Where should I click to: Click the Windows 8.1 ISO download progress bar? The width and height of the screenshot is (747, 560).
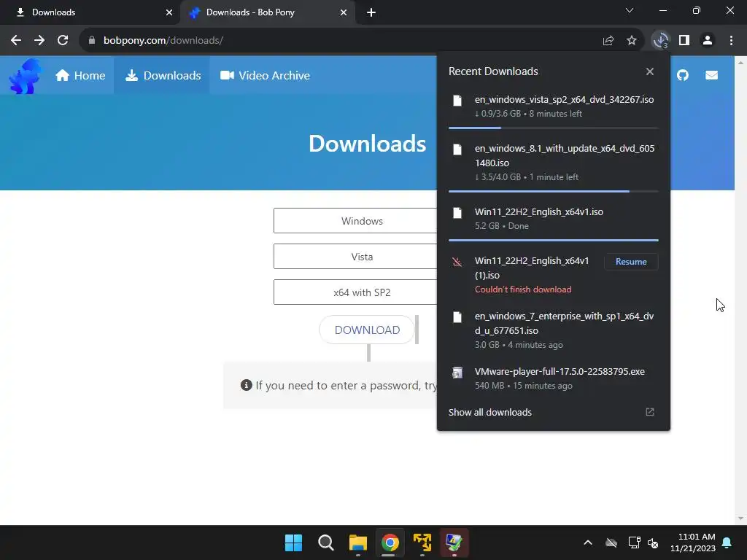coord(553,191)
